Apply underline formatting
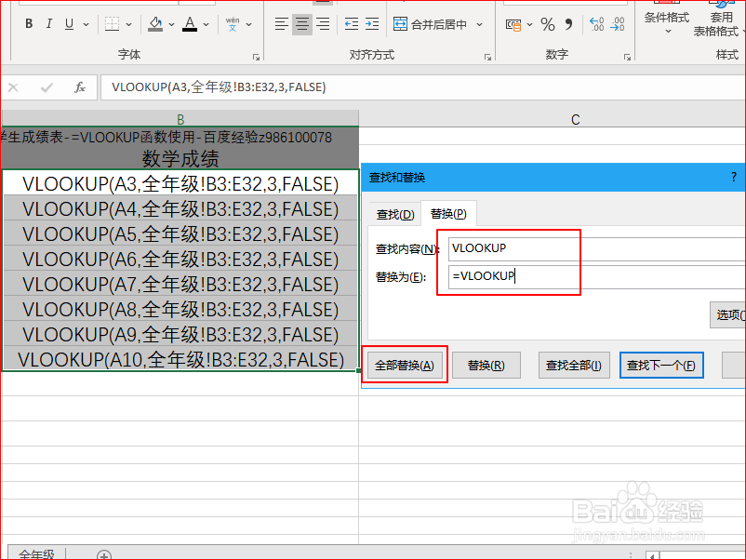Image resolution: width=746 pixels, height=560 pixels. [70, 24]
